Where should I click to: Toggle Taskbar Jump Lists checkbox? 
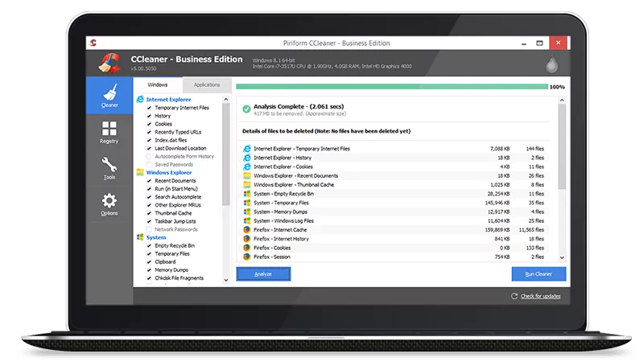149,221
